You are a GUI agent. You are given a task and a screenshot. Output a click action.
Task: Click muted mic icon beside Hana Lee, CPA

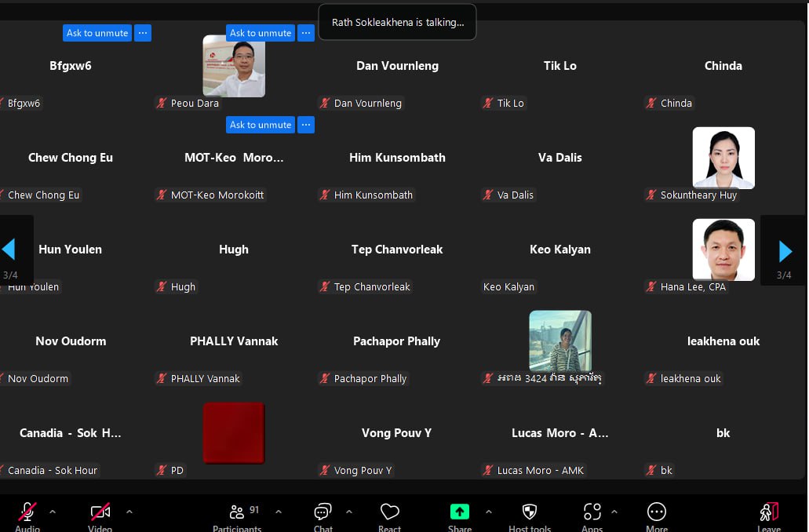651,287
